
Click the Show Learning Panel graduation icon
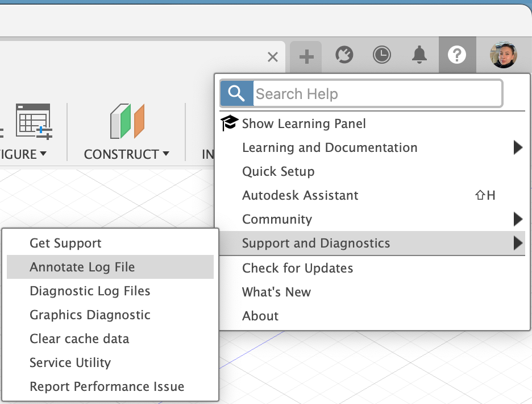click(x=228, y=122)
